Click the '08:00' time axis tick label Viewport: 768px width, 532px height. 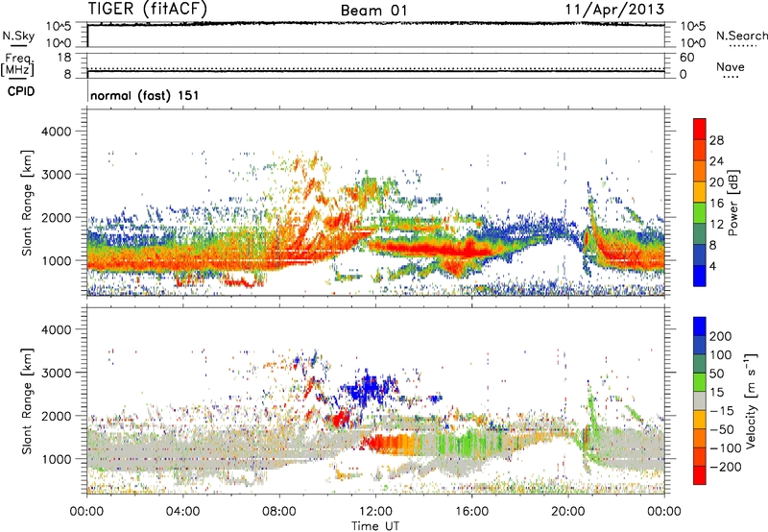(279, 512)
